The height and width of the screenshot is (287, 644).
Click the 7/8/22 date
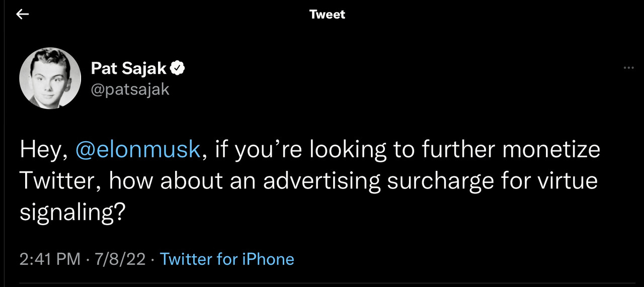[x=119, y=259]
